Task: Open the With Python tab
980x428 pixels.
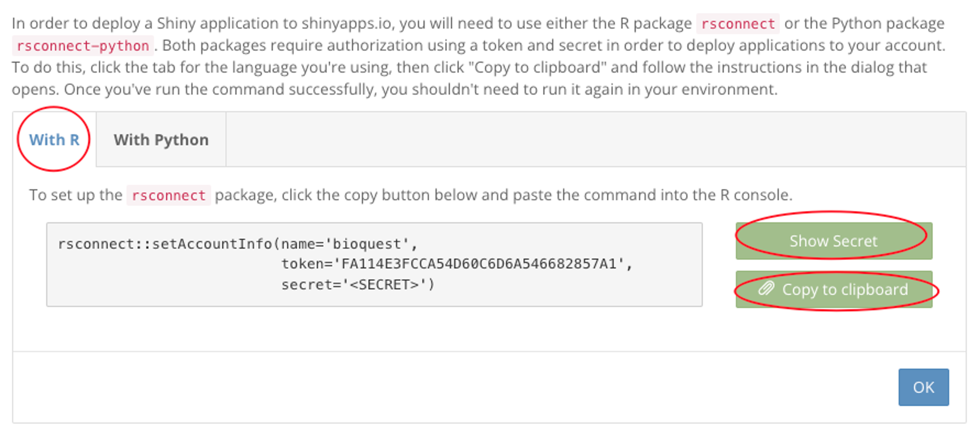Action: pos(161,140)
